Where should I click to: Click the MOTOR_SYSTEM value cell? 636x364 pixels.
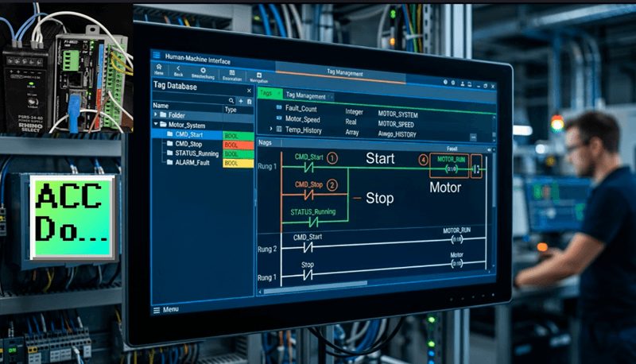[398, 114]
